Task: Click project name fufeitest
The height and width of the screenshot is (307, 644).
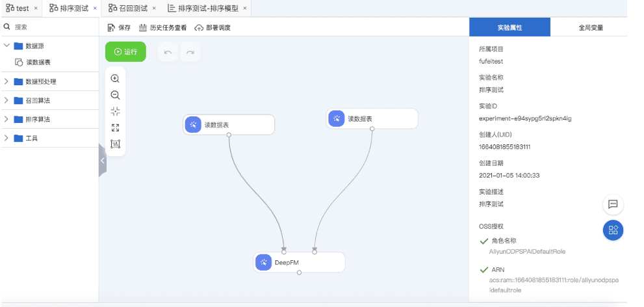Action: pyautogui.click(x=491, y=61)
